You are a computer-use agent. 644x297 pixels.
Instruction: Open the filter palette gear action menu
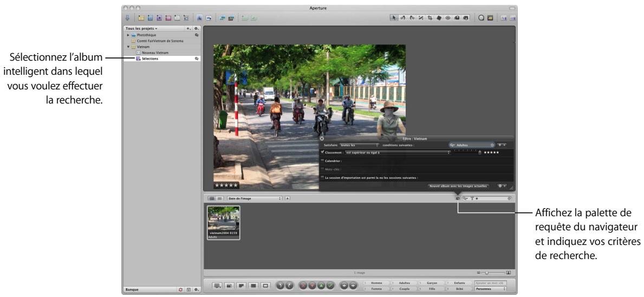coord(502,186)
